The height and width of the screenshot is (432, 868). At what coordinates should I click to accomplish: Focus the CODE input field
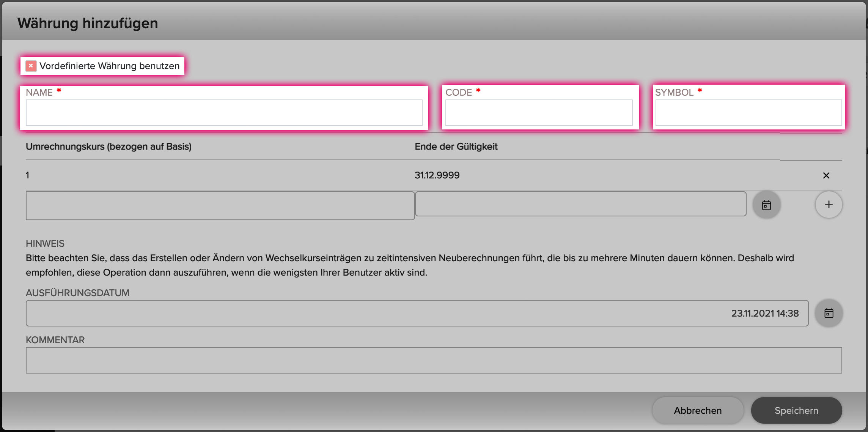[539, 113]
